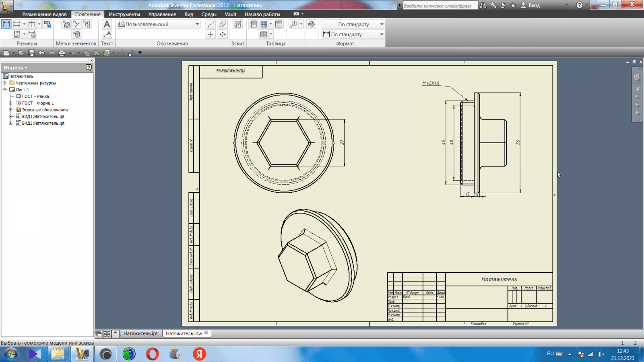This screenshot has width=644, height=362.
Task: Click the Save icon in quick access toolbar
Action: coord(31,53)
